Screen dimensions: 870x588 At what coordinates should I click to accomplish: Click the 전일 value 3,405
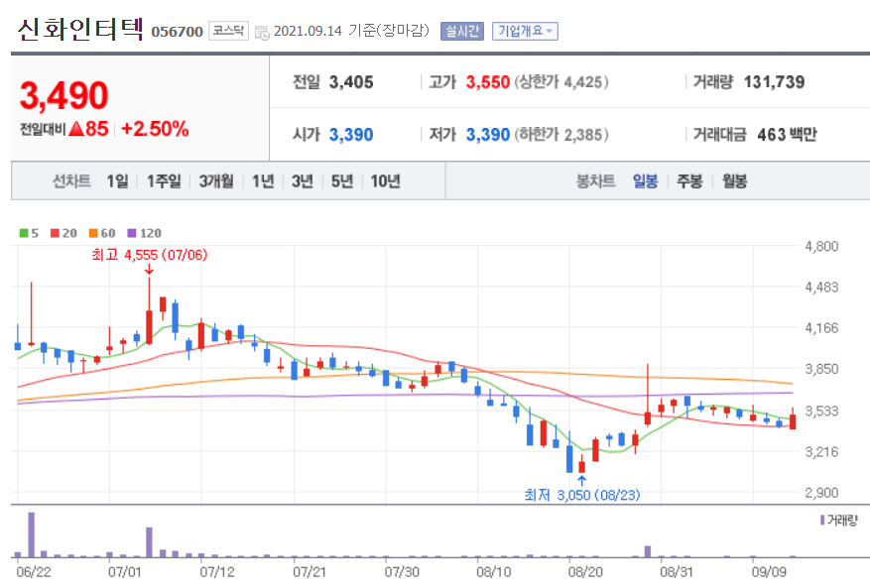[351, 82]
